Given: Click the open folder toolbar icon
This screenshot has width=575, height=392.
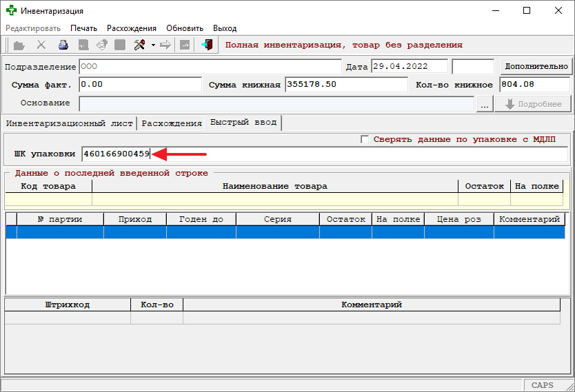Looking at the screenshot, I should click(x=19, y=45).
